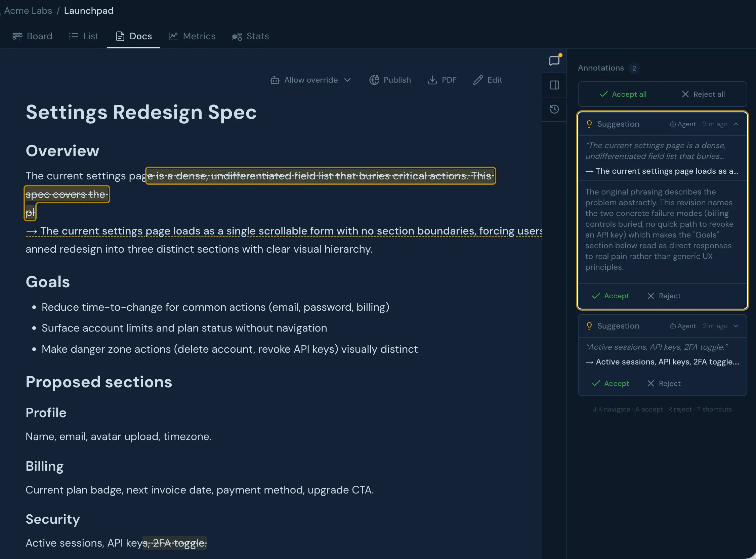Screen dimensions: 756x559
Task: Click the Overview heading
Action: [62, 151]
